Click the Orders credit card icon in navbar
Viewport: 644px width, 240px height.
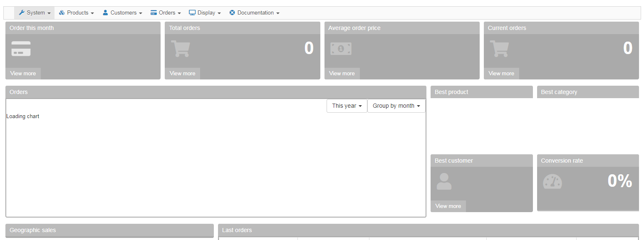[154, 13]
